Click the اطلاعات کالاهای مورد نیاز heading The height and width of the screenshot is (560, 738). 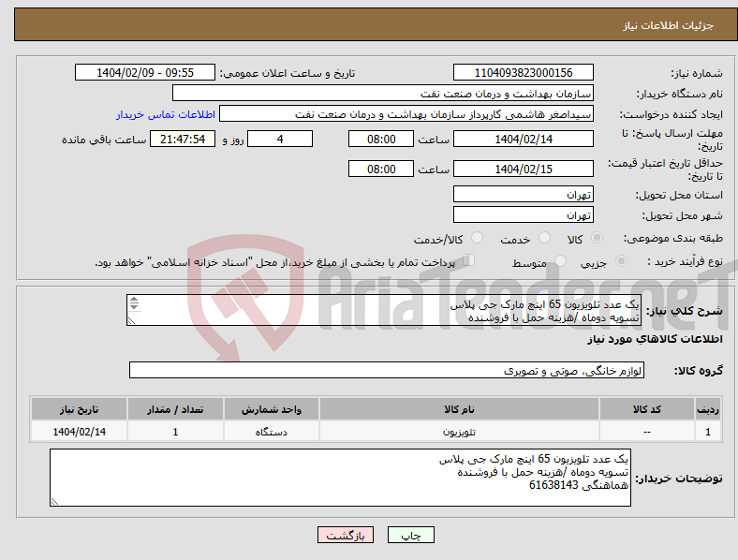pos(655,339)
